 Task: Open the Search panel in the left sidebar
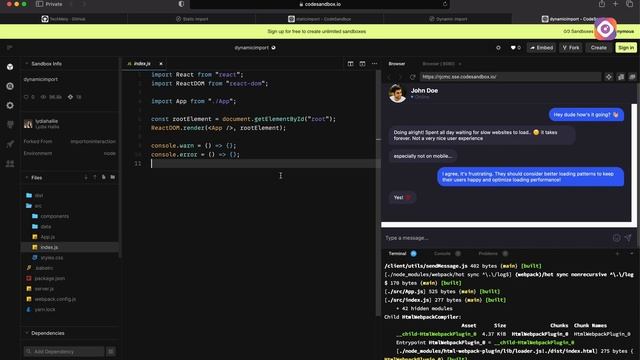click(x=10, y=86)
